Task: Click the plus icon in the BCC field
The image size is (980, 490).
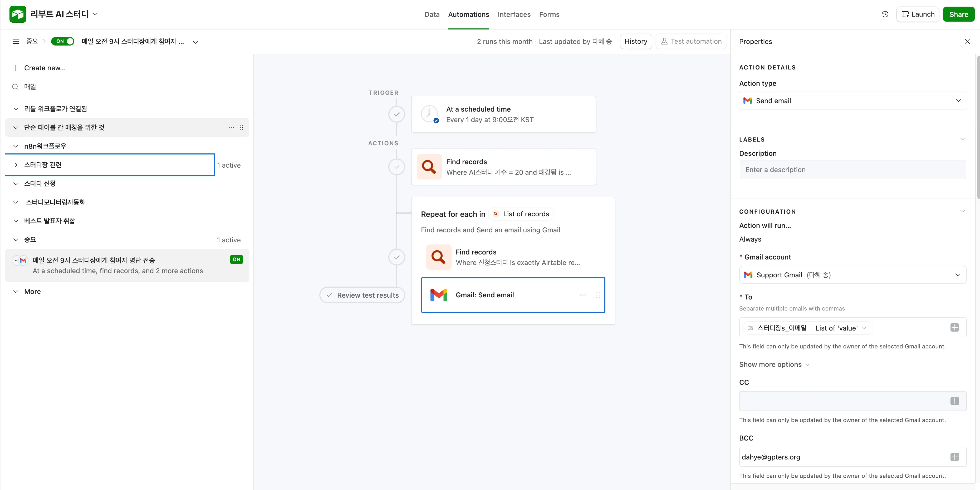Action: [x=954, y=457]
